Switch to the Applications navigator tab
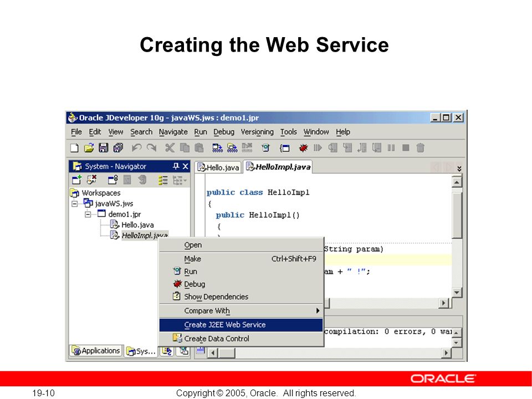This screenshot has width=532, height=399. coord(96,351)
